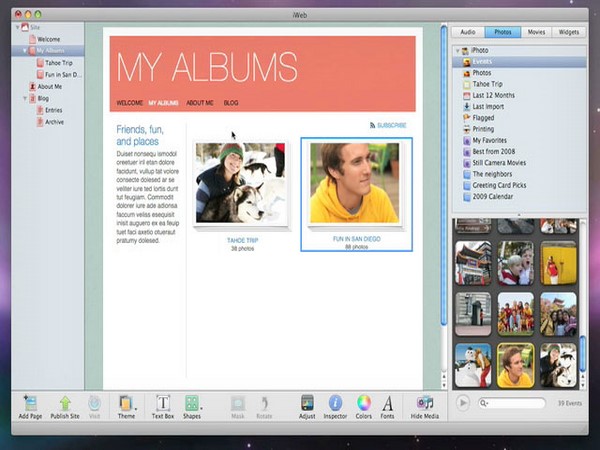Collapse the Blog tree in the sidebar

click(x=23, y=99)
